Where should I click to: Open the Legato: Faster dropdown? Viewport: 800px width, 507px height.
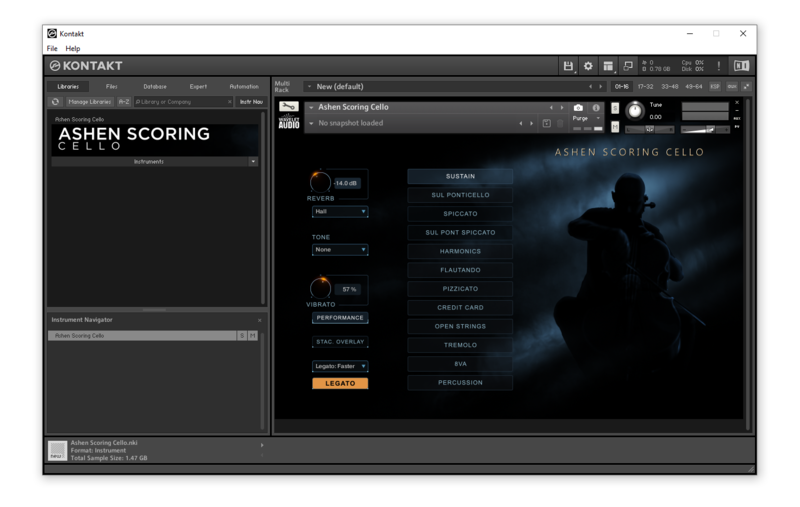pyautogui.click(x=340, y=366)
